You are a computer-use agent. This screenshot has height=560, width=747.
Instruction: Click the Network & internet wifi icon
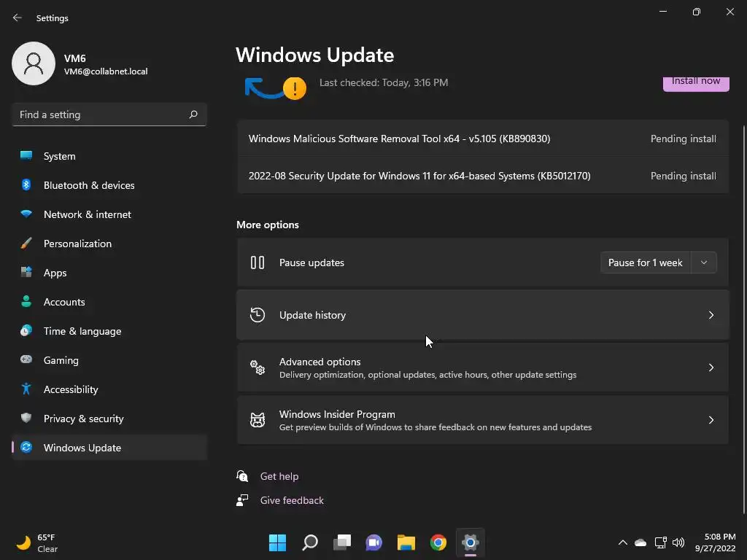click(26, 214)
